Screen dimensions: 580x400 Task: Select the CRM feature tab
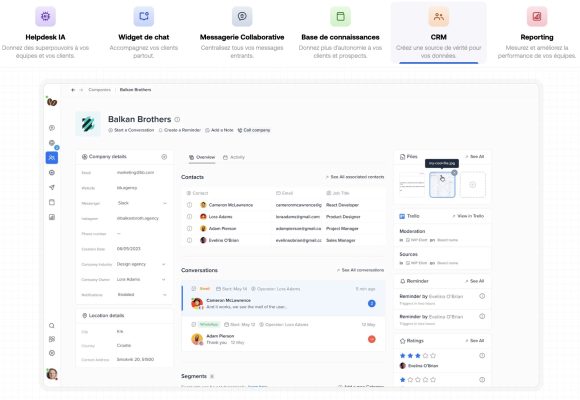tap(439, 33)
